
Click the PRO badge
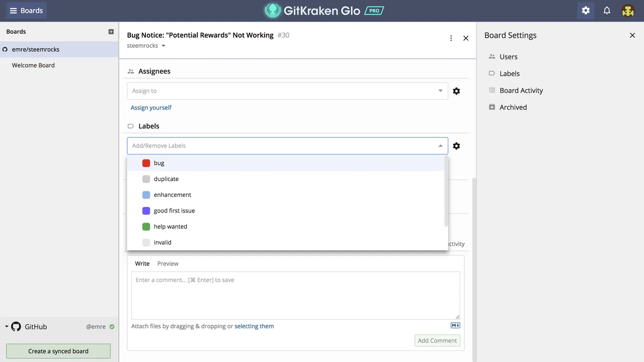pos(374,11)
